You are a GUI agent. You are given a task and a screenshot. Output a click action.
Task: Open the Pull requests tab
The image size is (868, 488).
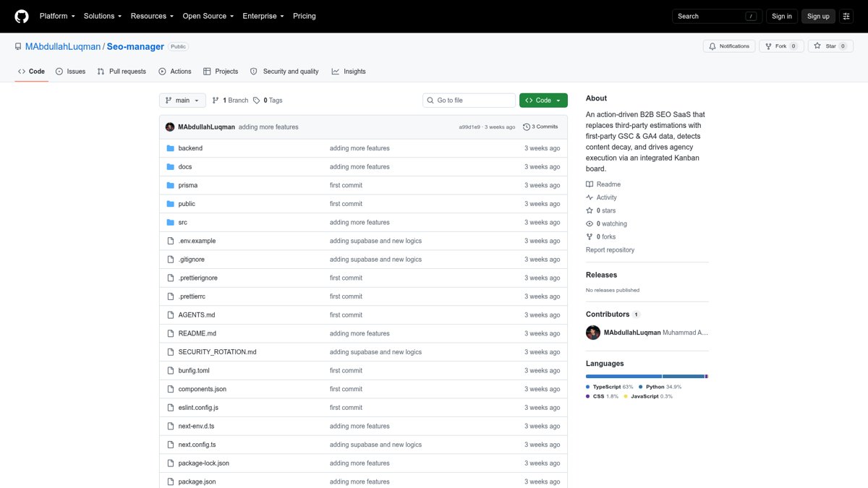(x=122, y=72)
